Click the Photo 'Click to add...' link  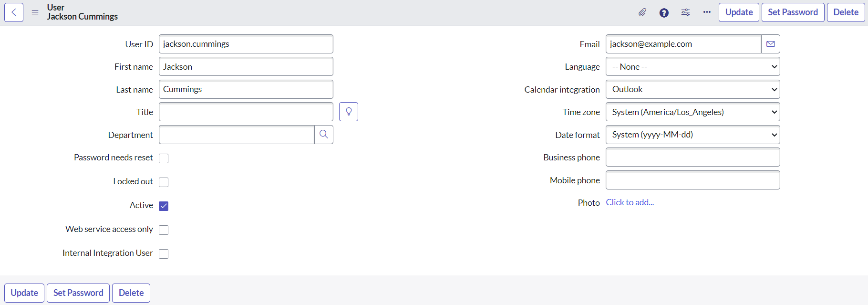click(630, 202)
